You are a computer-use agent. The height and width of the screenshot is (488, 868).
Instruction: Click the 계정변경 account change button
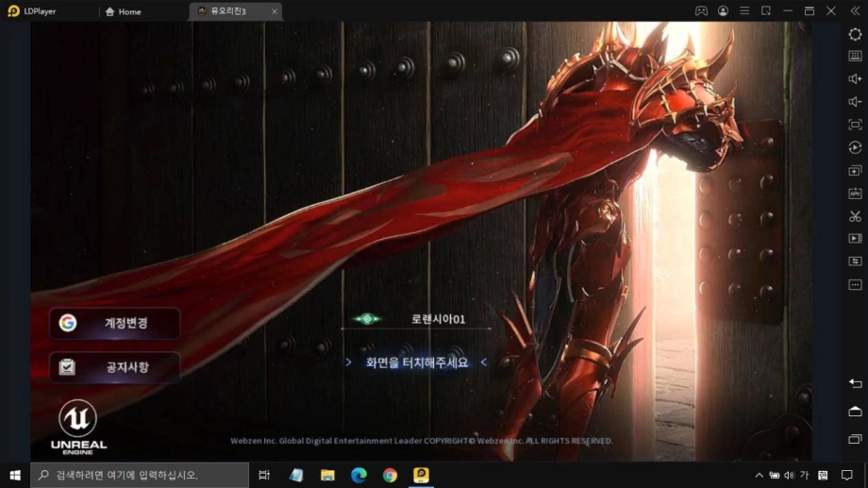[114, 323]
